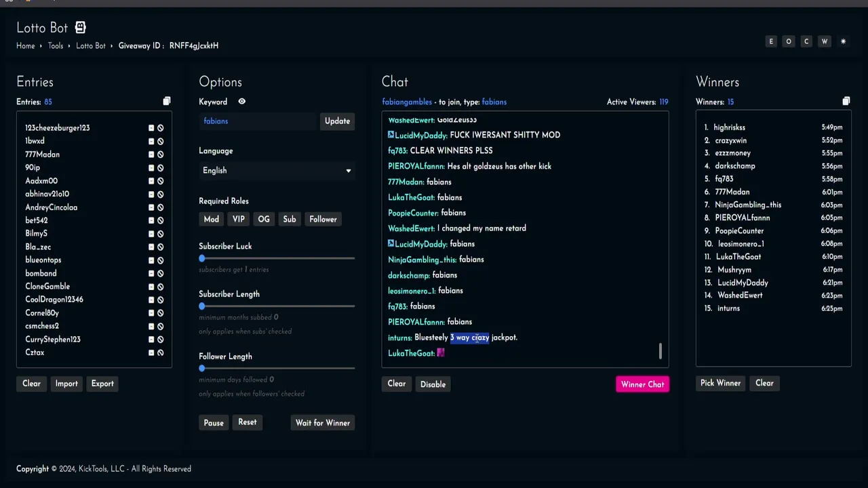The width and height of the screenshot is (868, 488).
Task: Ban entry 90ip with the block icon
Action: coord(161,167)
